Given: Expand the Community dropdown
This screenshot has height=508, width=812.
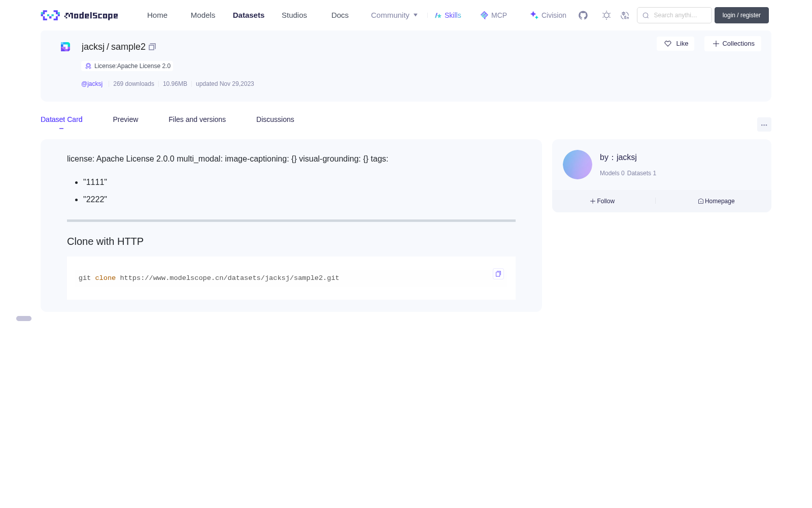Looking at the screenshot, I should coord(394,15).
